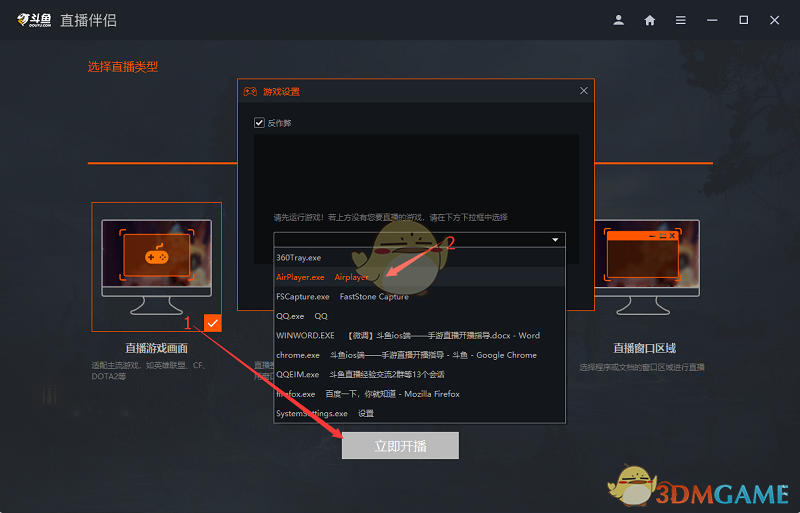Go to home via house icon
Image resolution: width=800 pixels, height=513 pixels.
pos(649,20)
